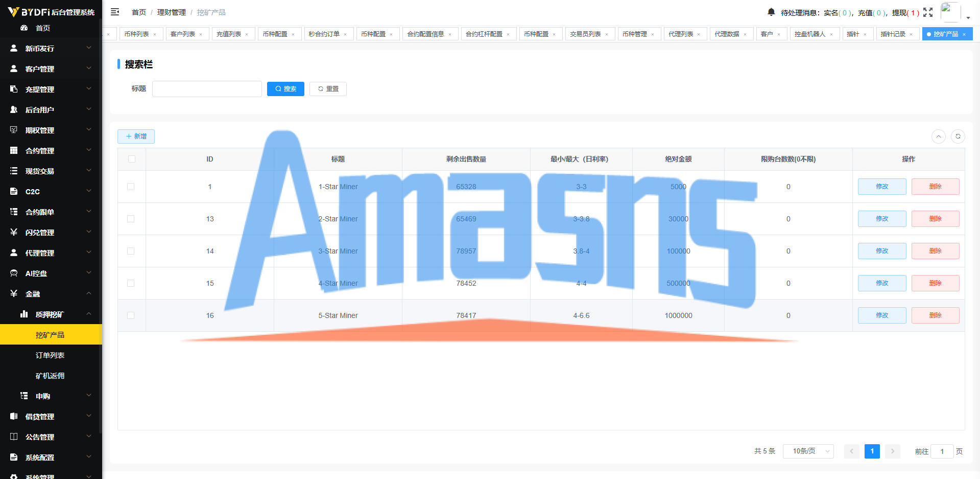
Task: Open the notification bell
Action: tap(771, 12)
